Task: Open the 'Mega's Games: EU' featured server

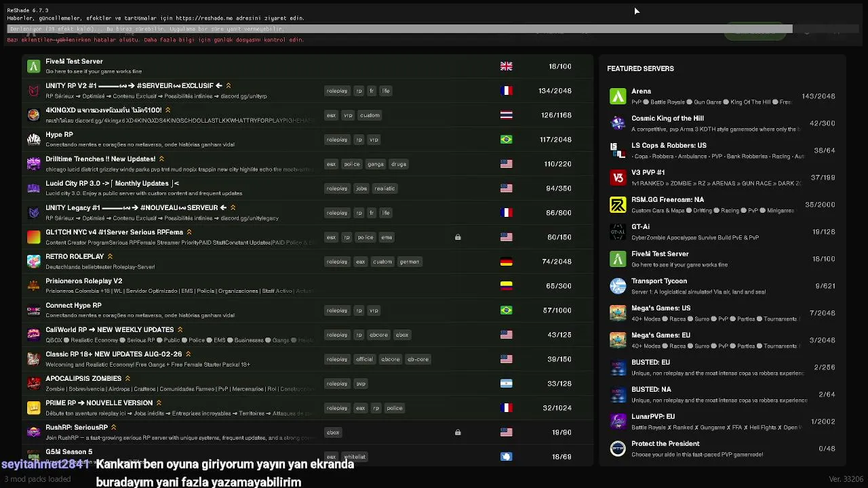Action: [x=723, y=340]
